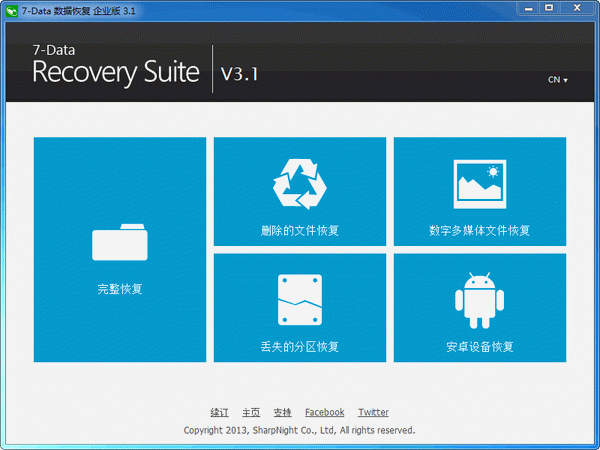
Task: Click the V3.1 version text
Action: click(x=240, y=74)
